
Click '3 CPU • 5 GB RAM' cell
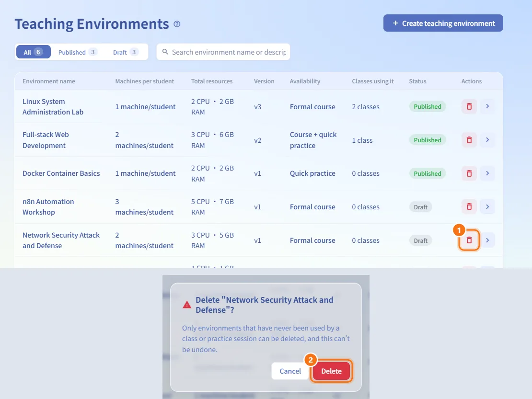[212, 240]
